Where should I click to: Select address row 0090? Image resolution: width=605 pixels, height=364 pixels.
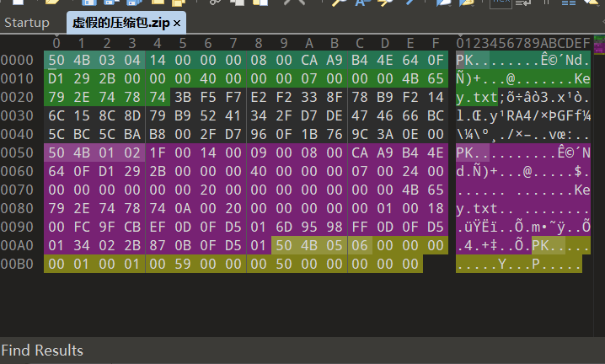[17, 227]
